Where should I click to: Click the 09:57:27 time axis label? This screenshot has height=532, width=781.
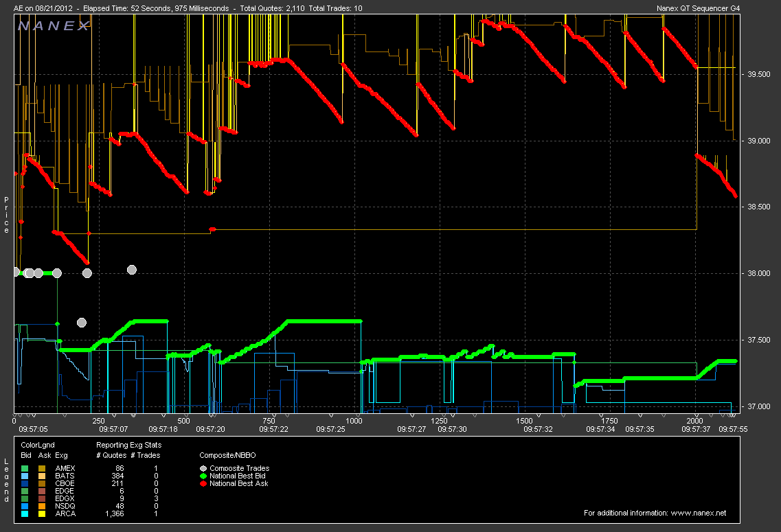point(411,429)
